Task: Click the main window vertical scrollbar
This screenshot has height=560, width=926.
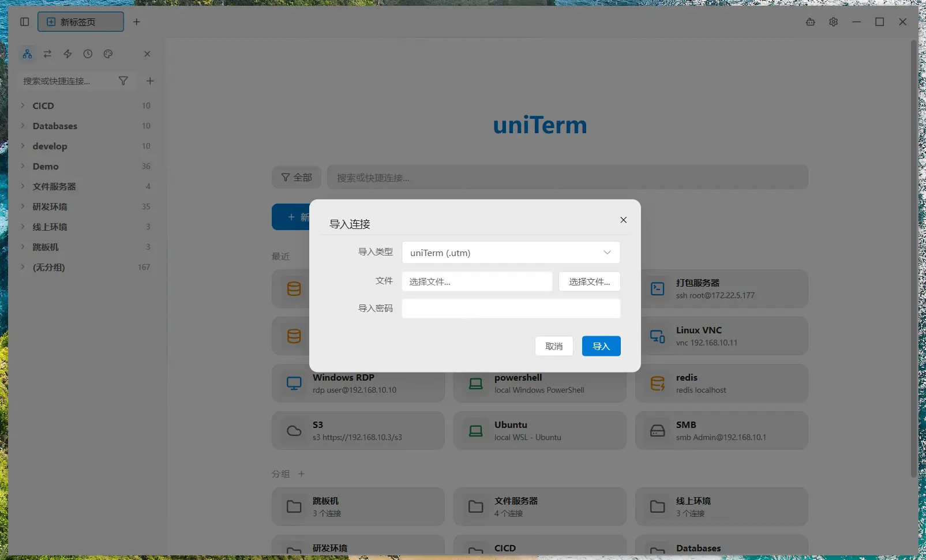Action: (913, 258)
